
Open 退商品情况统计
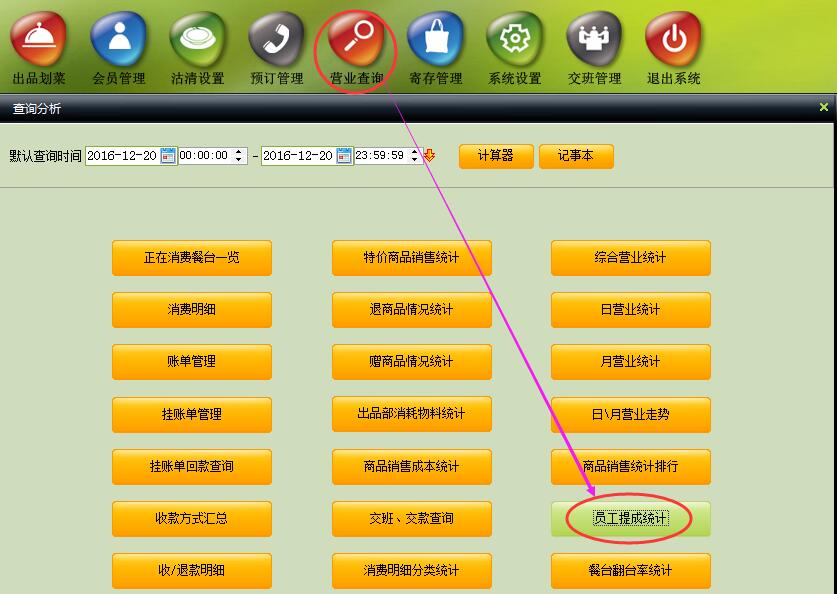[x=412, y=310]
